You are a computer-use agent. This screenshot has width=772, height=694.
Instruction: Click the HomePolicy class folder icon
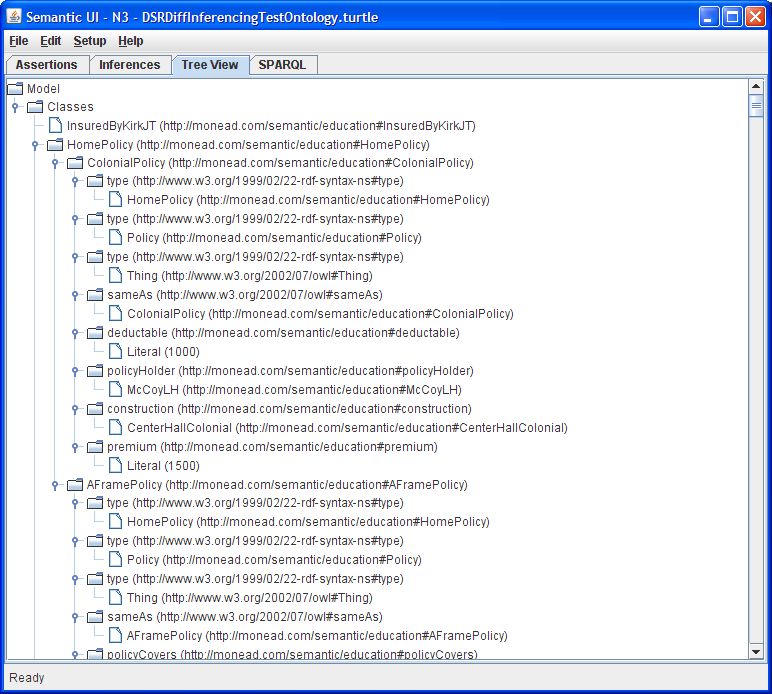pos(55,145)
